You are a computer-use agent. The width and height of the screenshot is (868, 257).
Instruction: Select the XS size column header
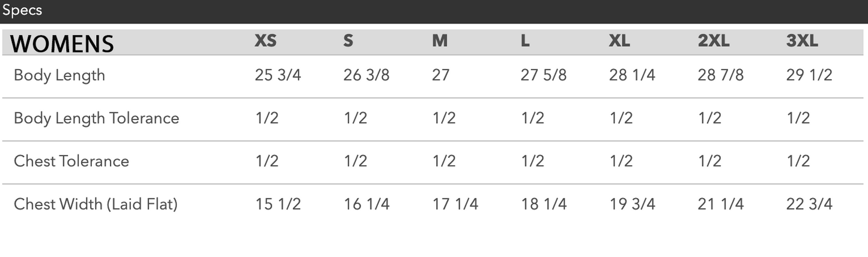(266, 41)
